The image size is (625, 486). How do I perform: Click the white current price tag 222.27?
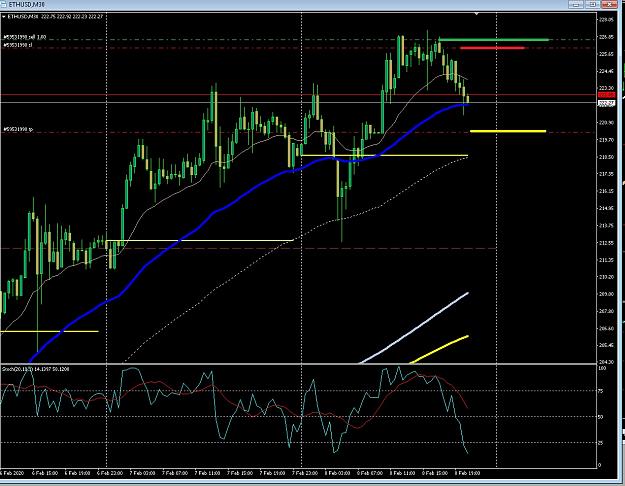pyautogui.click(x=607, y=103)
